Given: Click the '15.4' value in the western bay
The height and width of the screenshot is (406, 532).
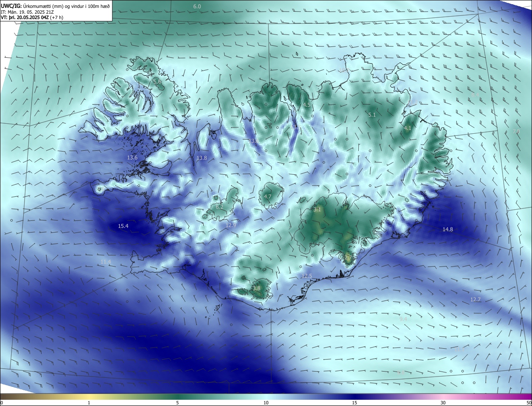Looking at the screenshot, I should [x=123, y=226].
